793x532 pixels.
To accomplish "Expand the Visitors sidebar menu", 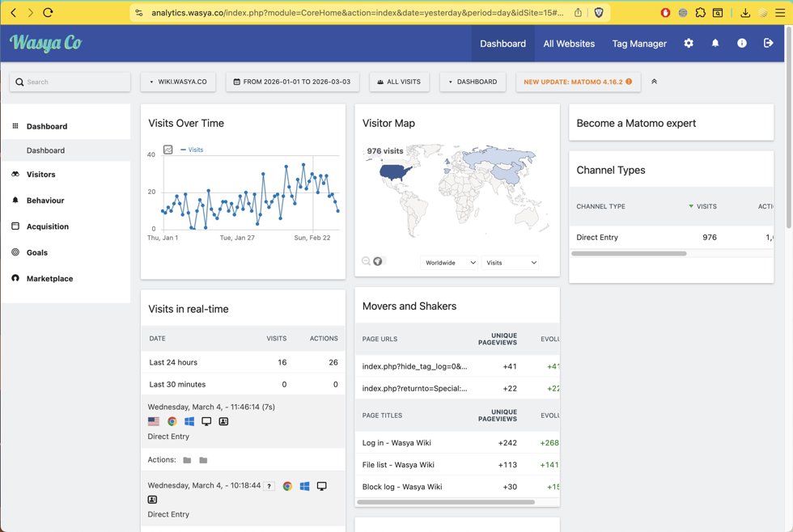I will point(41,175).
